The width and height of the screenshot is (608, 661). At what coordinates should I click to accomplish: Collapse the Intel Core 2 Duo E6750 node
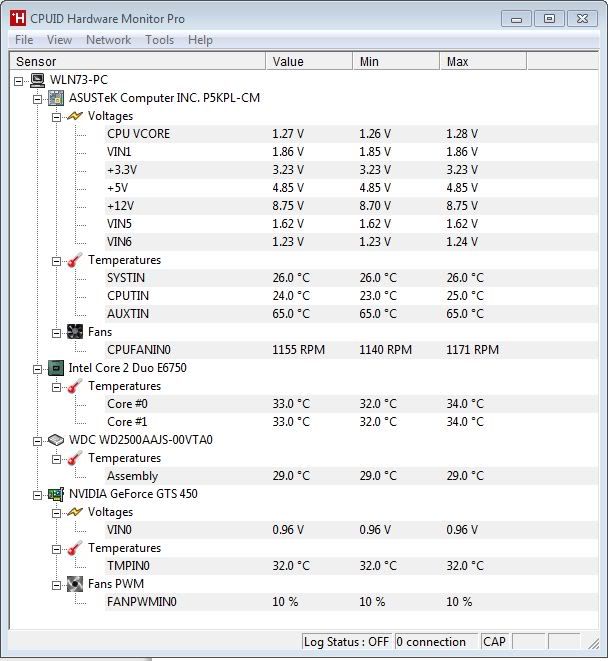click(x=38, y=368)
